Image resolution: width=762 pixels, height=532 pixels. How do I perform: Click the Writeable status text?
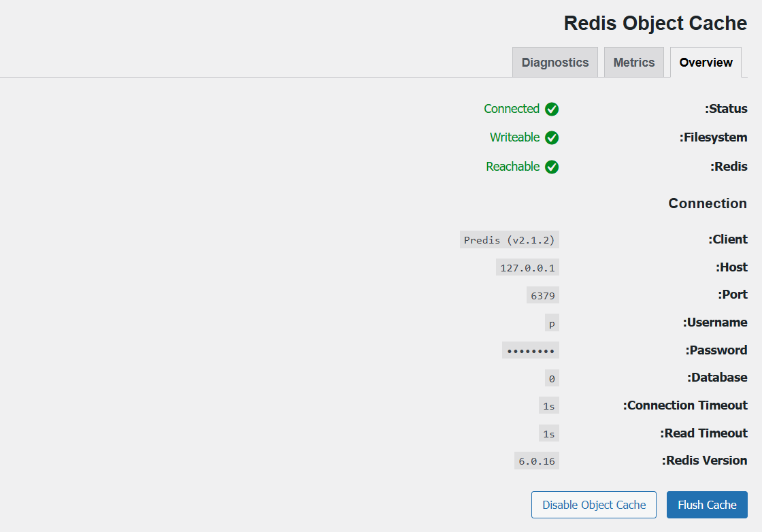514,137
